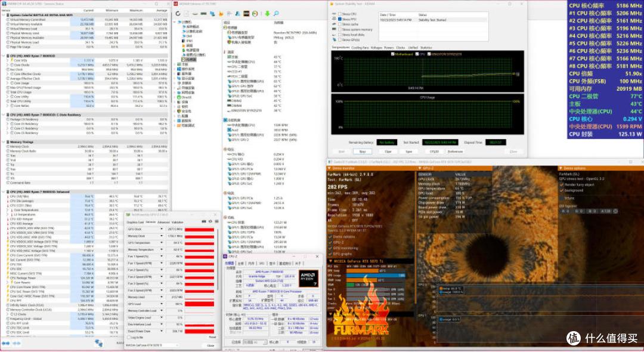
Task: Open Memory Clock sensor dropdown in GPU-Z
Action: coord(162,236)
